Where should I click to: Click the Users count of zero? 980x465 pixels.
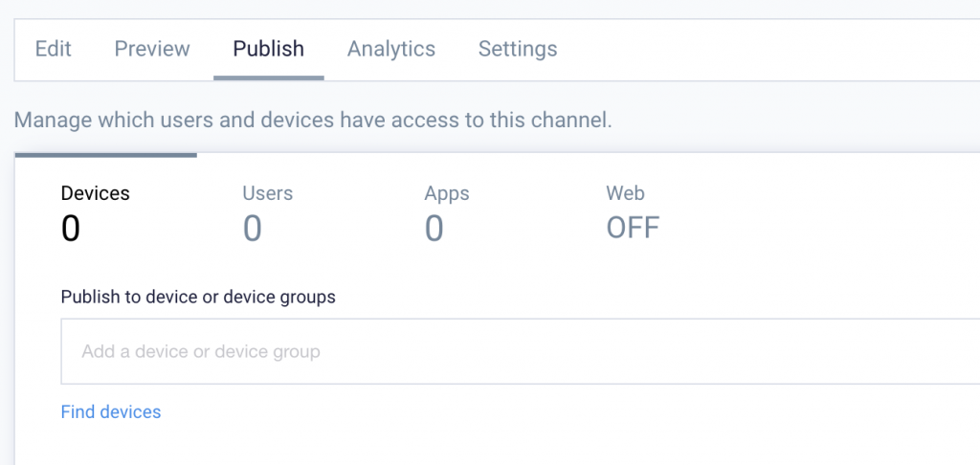click(x=252, y=228)
